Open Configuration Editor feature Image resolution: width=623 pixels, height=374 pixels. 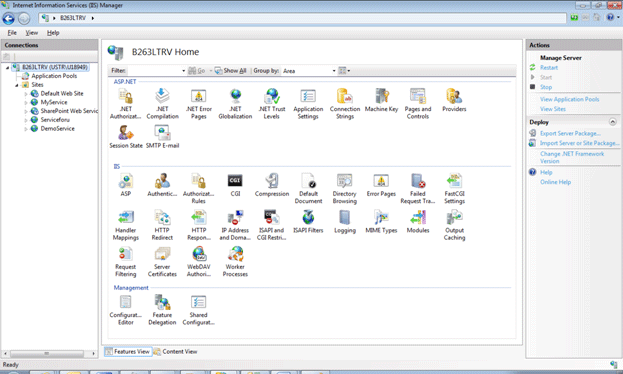coord(126,310)
